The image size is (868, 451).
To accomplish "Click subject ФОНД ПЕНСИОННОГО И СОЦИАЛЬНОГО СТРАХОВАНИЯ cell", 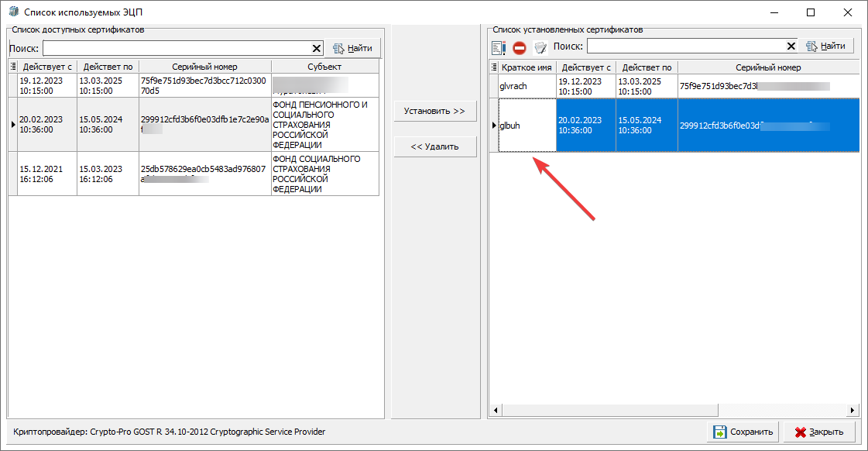I will point(325,124).
